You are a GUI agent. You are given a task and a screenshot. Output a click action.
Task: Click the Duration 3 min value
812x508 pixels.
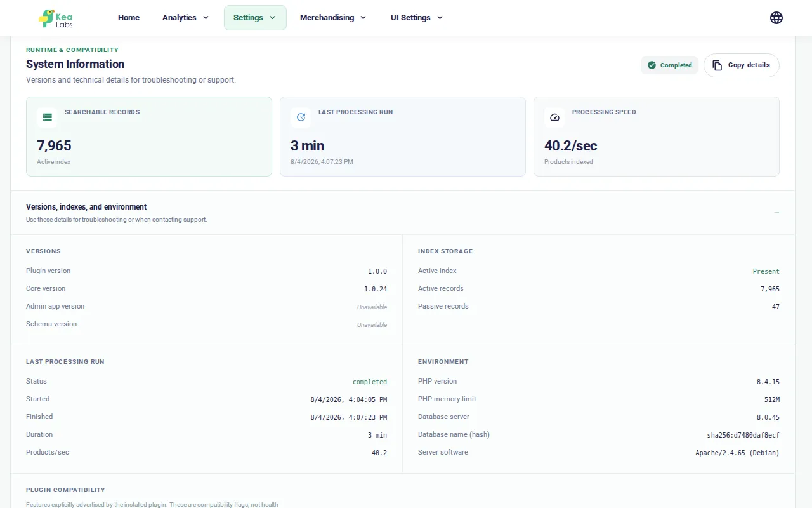tap(377, 435)
